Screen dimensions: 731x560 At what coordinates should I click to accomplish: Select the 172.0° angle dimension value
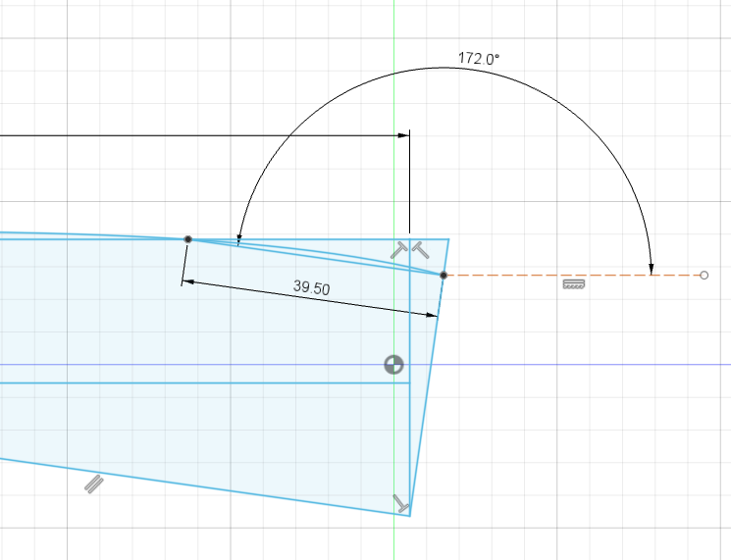tap(478, 59)
